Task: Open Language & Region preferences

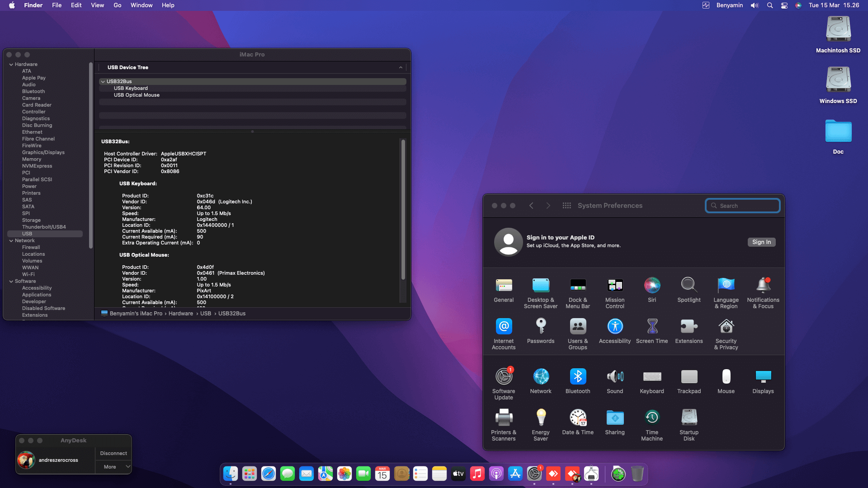Action: [x=726, y=293]
